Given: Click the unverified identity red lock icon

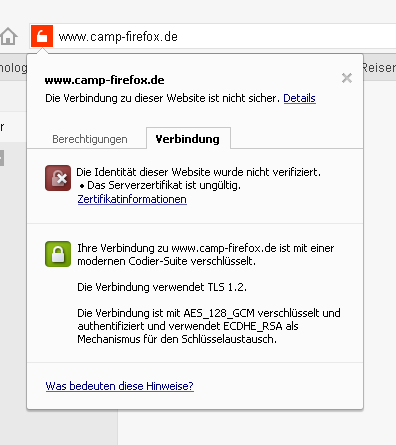Looking at the screenshot, I should (58, 178).
